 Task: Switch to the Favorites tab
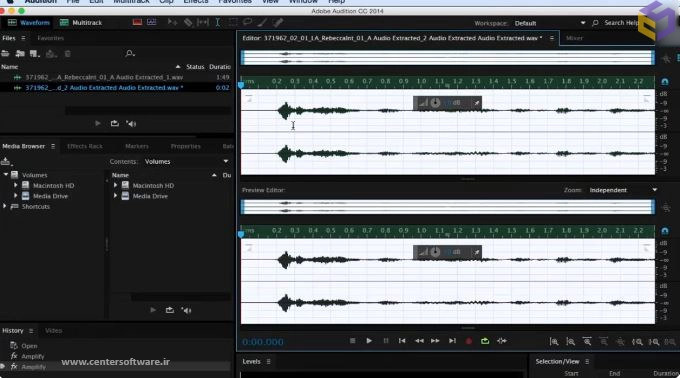[x=50, y=38]
